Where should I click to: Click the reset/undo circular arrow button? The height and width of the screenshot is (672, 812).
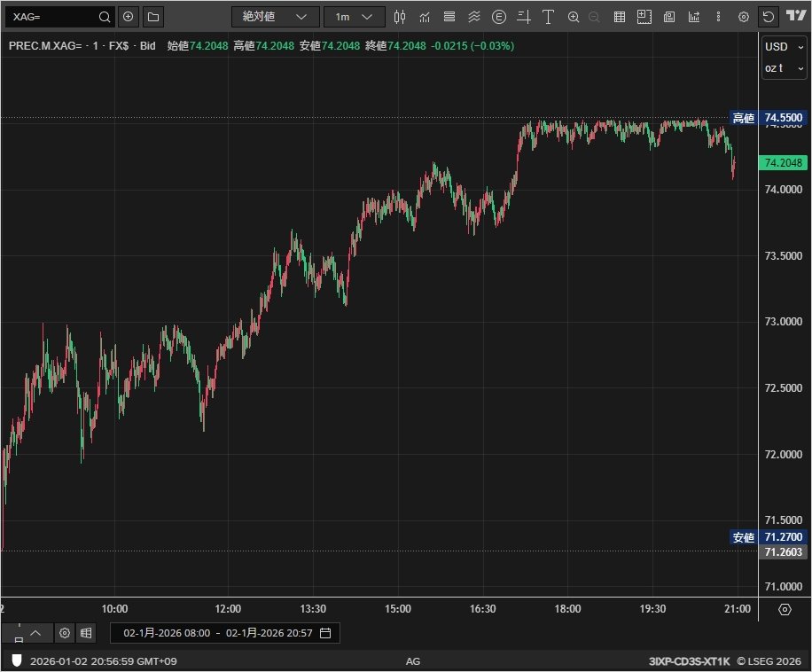coord(769,17)
